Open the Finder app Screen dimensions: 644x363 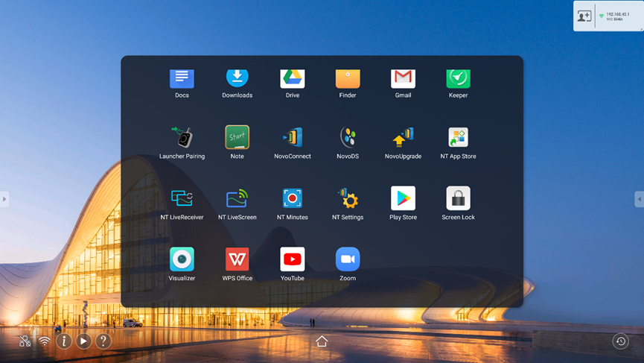348,78
